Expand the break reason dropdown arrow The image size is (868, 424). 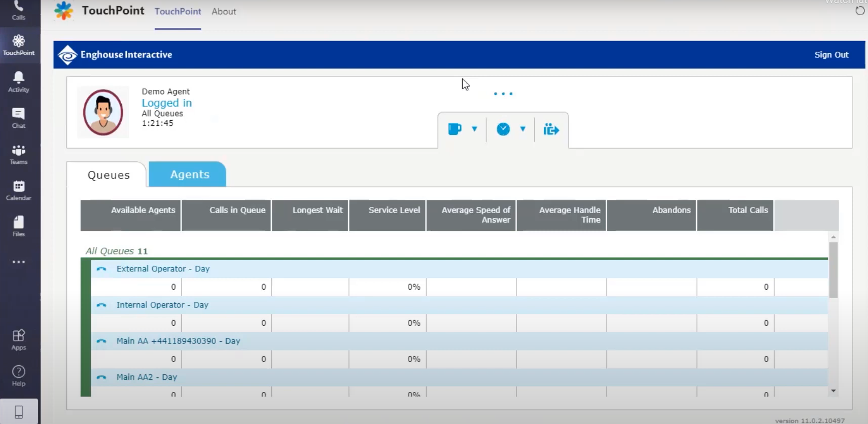[474, 129]
